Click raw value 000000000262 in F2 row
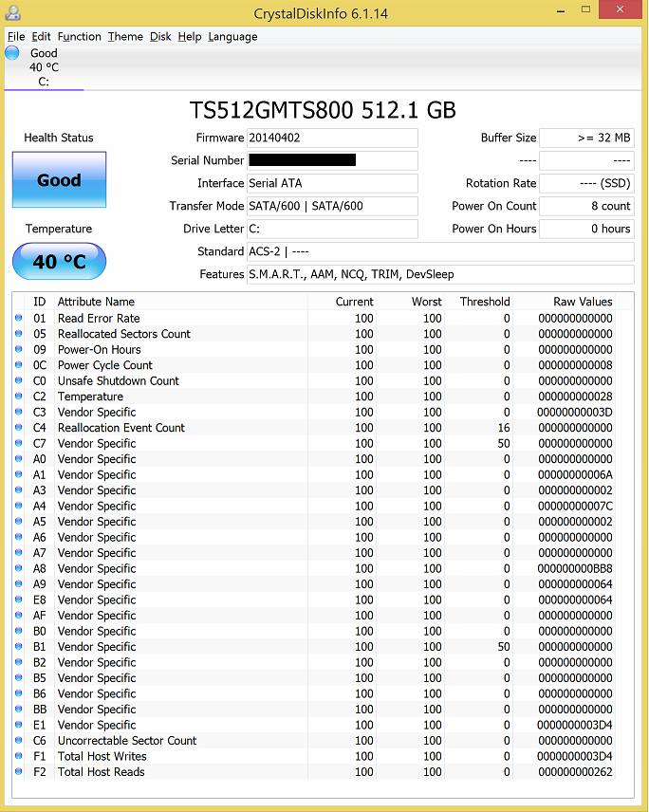The image size is (649, 812). click(x=575, y=771)
